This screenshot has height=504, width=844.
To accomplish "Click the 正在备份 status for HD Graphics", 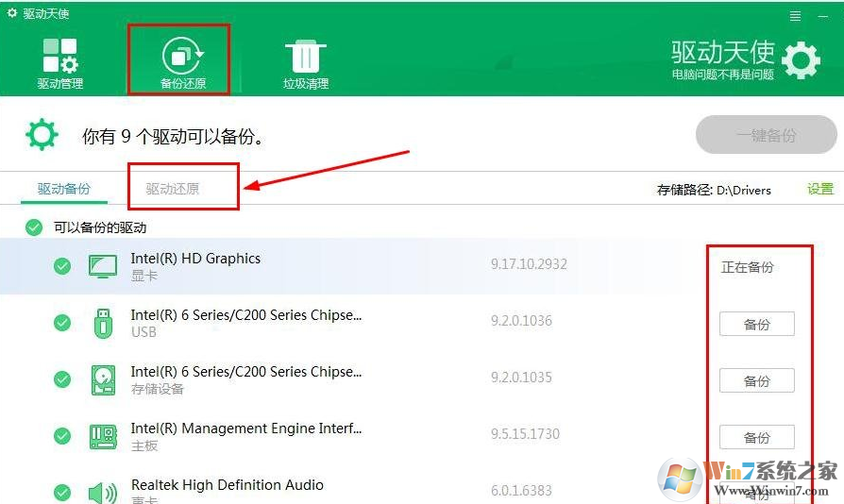I will pos(747,267).
